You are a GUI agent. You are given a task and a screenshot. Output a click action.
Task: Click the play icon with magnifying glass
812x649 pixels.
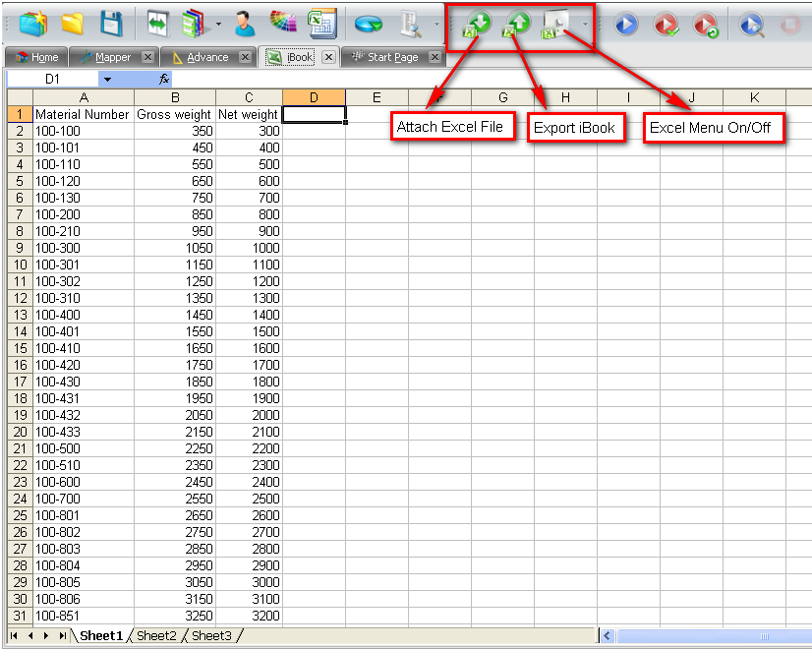point(752,24)
